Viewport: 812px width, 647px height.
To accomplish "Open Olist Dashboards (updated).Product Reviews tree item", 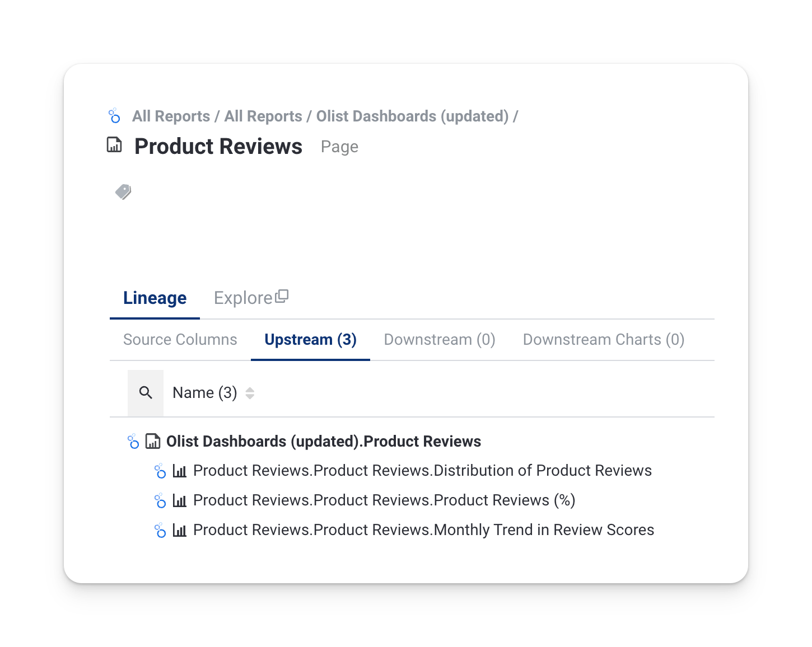I will pos(323,442).
